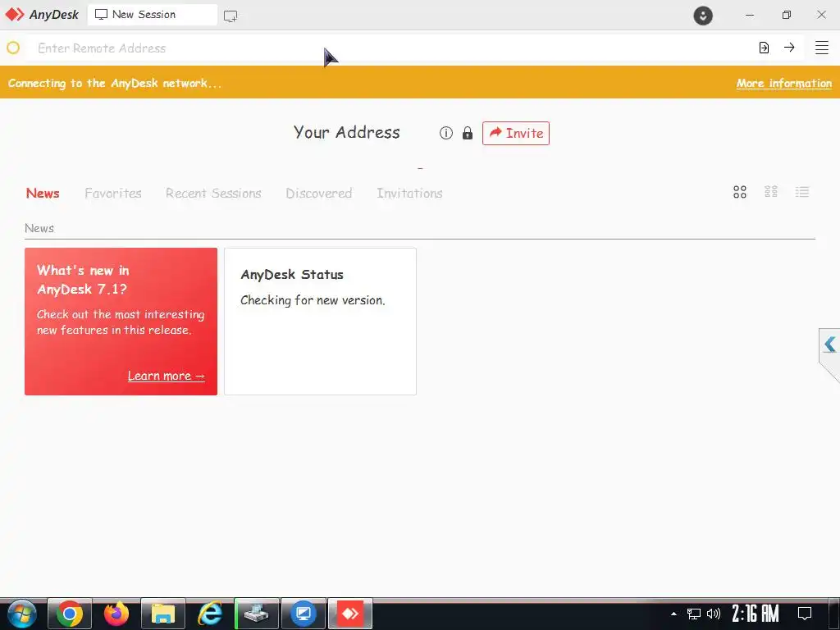Show hidden system tray icons

coord(674,614)
